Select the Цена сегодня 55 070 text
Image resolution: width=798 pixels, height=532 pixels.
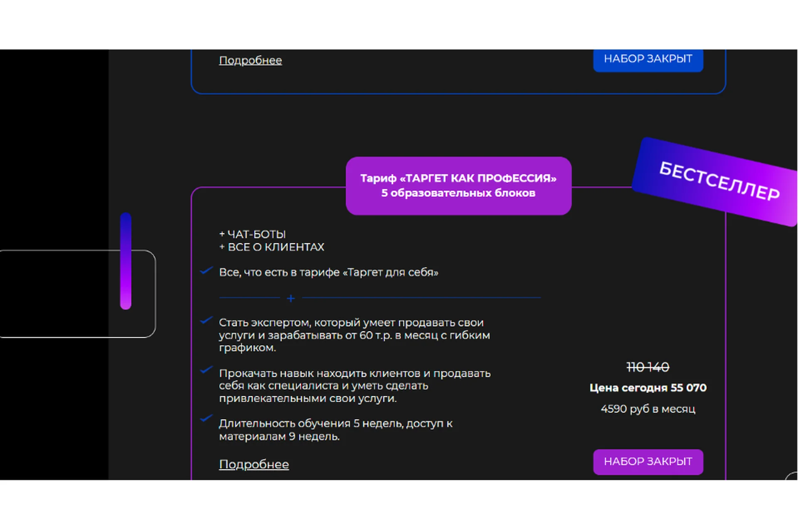tap(648, 388)
